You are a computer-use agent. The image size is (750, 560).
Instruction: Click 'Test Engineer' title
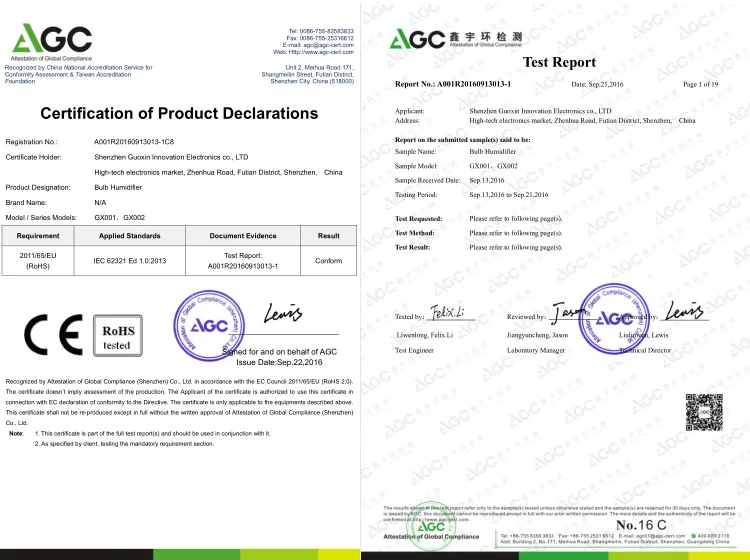click(414, 350)
